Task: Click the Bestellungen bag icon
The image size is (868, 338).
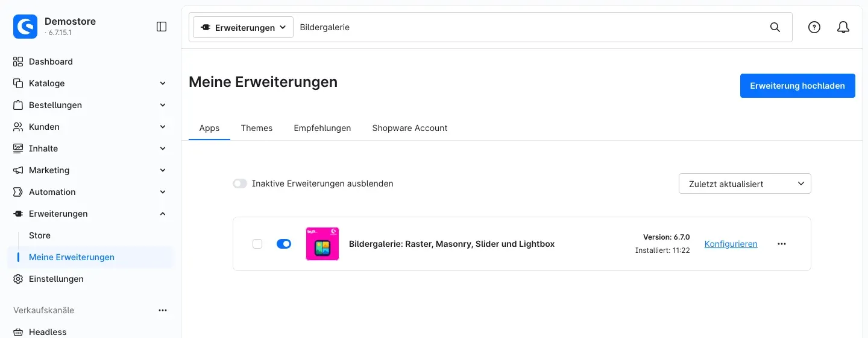Action: 18,105
